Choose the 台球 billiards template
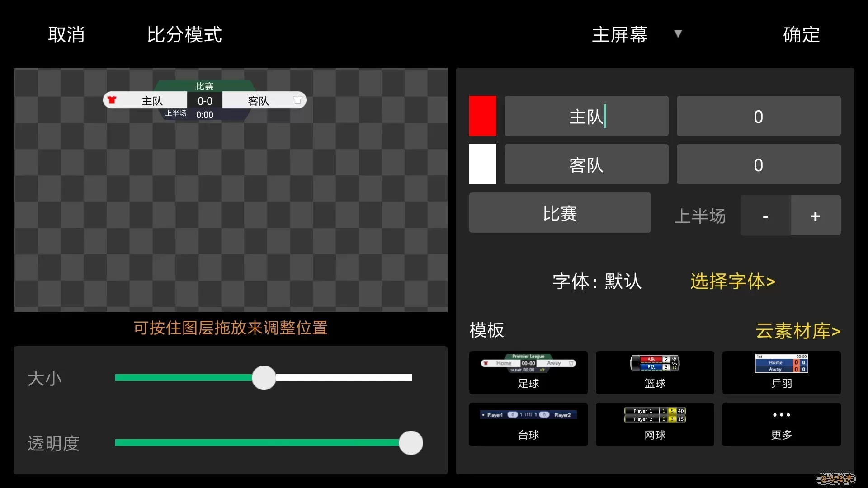The width and height of the screenshot is (868, 488). click(528, 424)
